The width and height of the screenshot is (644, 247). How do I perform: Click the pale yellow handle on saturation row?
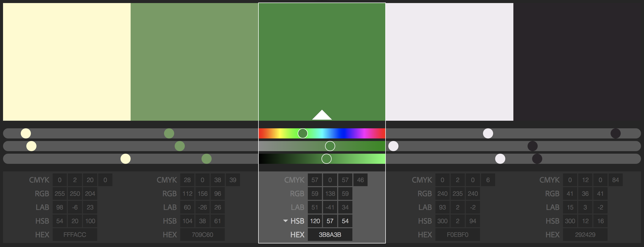(31, 146)
